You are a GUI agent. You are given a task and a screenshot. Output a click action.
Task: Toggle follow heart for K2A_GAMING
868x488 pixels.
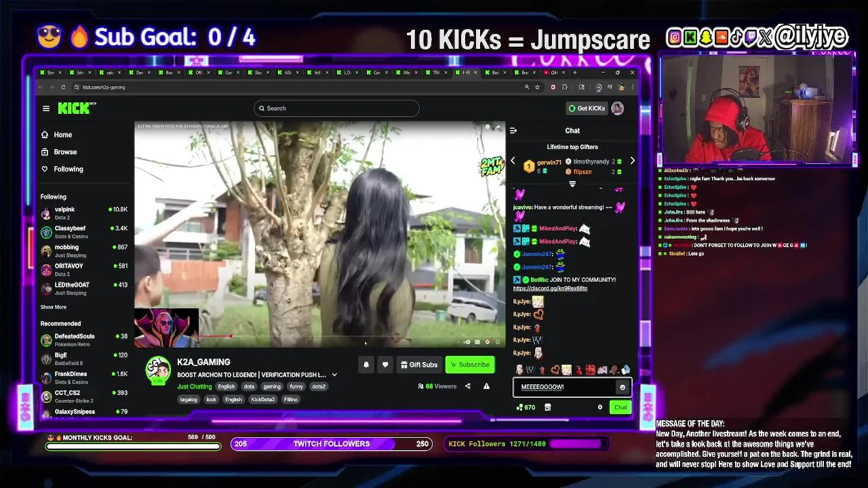click(385, 365)
